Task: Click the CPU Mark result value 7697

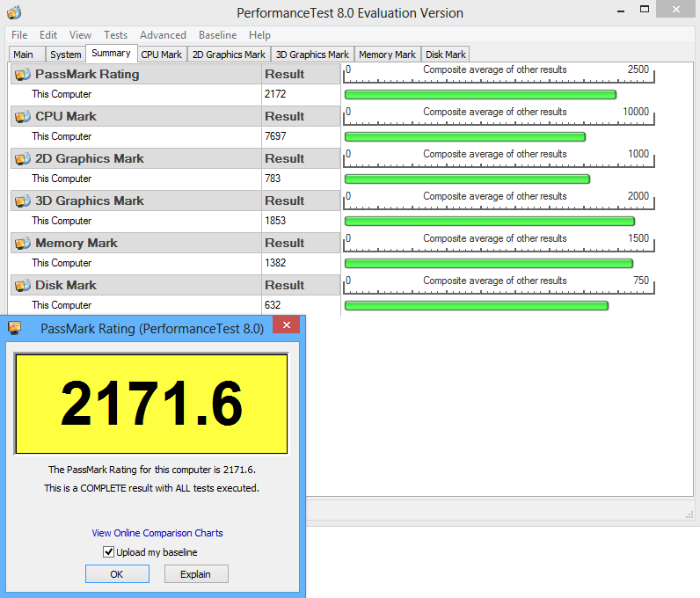Action: click(275, 136)
